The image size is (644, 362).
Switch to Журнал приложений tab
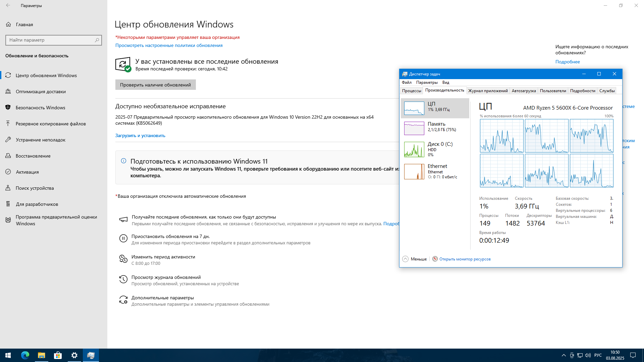point(488,91)
